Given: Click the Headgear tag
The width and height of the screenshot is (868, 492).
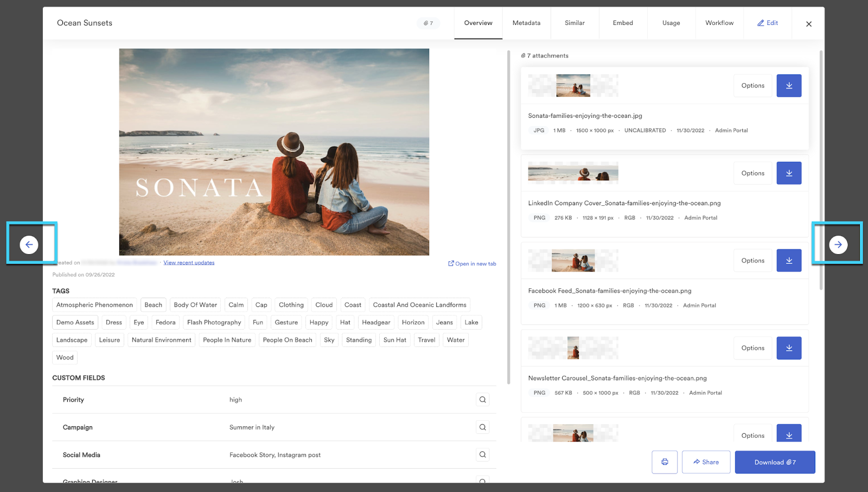Looking at the screenshot, I should [376, 323].
